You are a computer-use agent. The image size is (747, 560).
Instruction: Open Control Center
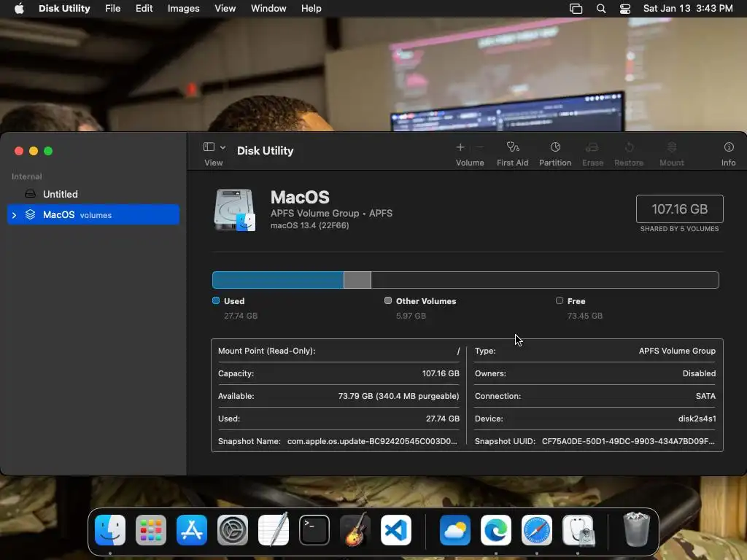[625, 9]
